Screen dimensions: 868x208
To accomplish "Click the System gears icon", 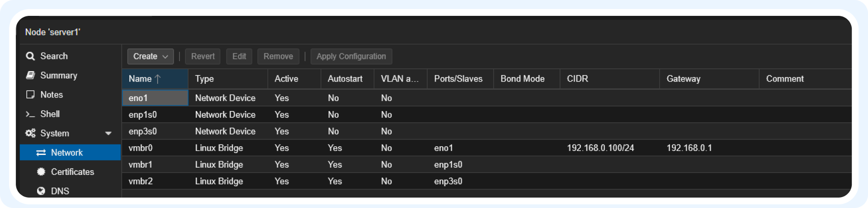I will coord(30,133).
